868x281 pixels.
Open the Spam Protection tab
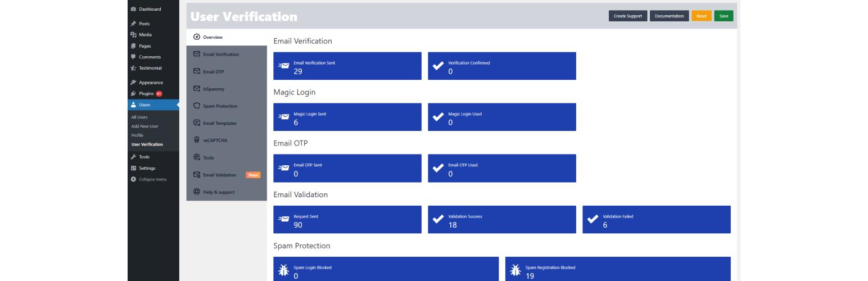227,106
